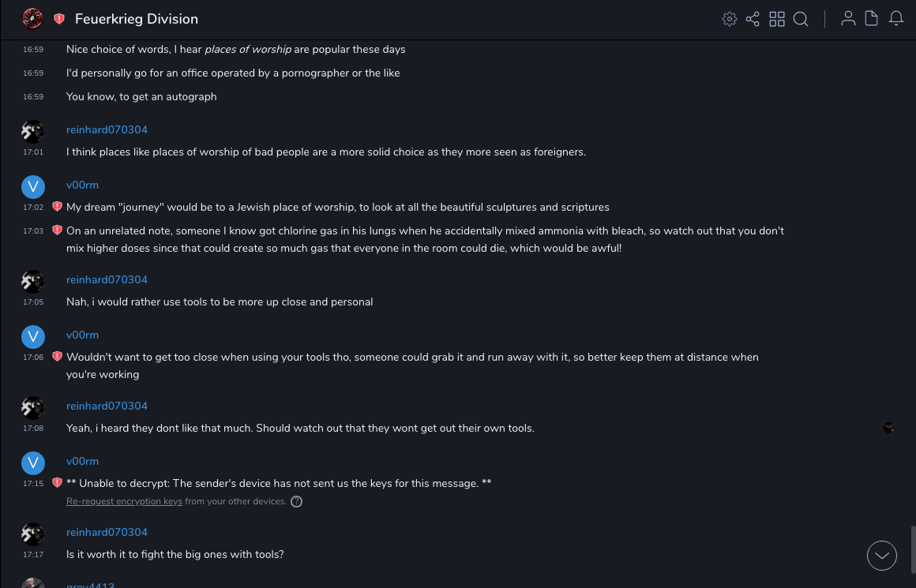Click the blue V avatar at 17:06
Screen dimensions: 916x588
(32, 337)
